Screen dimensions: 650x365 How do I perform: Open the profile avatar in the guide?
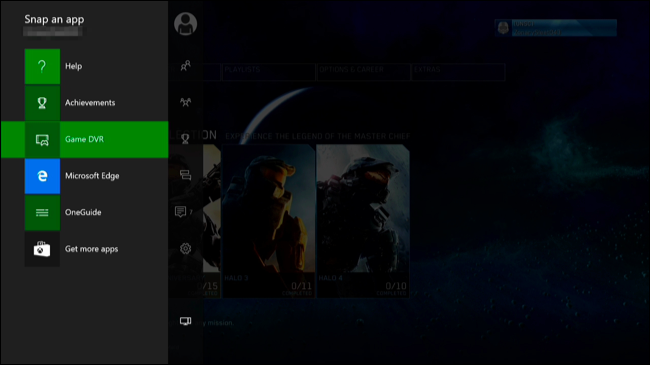point(185,24)
